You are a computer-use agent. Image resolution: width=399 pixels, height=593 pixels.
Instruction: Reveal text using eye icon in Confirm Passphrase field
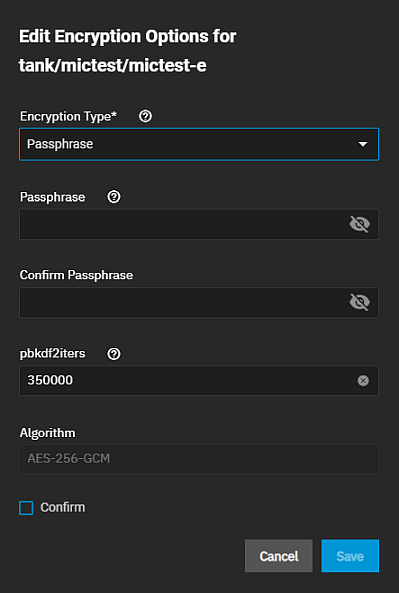tap(359, 302)
